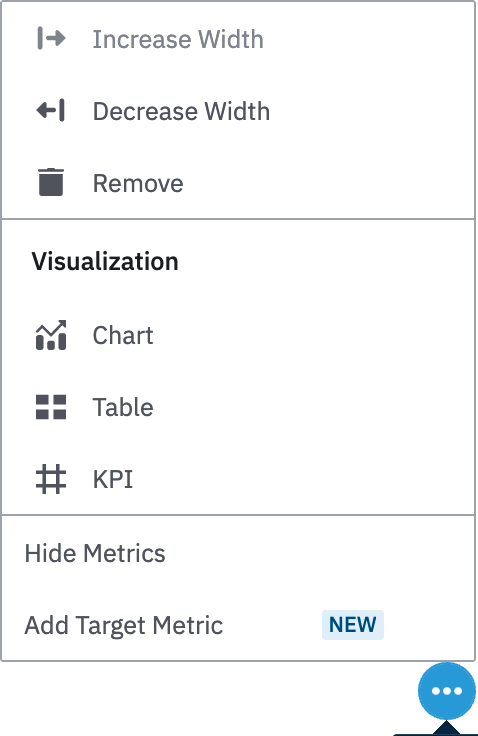478x736 pixels.
Task: Click the Decrease Width arrow icon
Action: (x=51, y=111)
